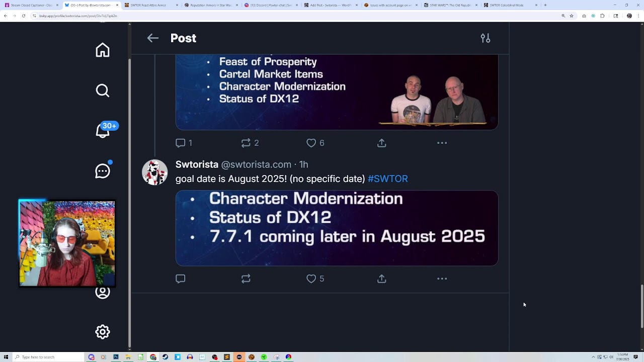
Task: Switch to Discord swtor-chat tab
Action: point(270,5)
